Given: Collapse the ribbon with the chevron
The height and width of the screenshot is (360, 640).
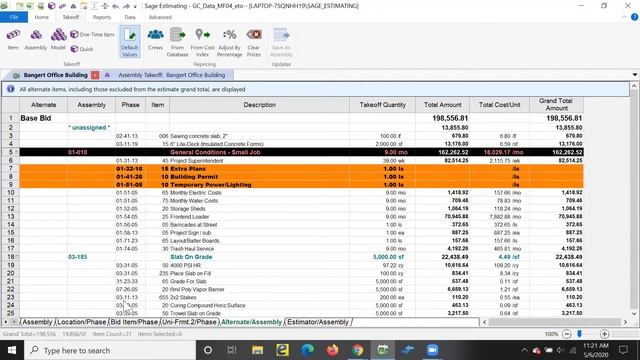Looking at the screenshot, I should (x=624, y=17).
